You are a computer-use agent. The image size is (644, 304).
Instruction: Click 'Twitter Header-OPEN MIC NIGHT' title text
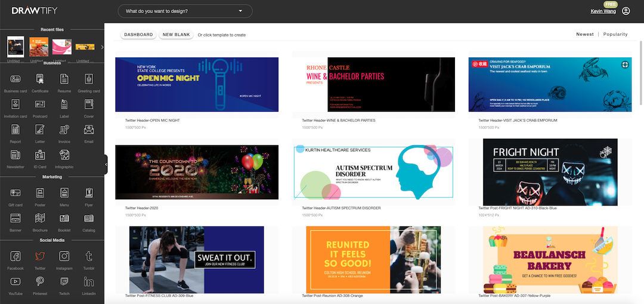pos(153,121)
